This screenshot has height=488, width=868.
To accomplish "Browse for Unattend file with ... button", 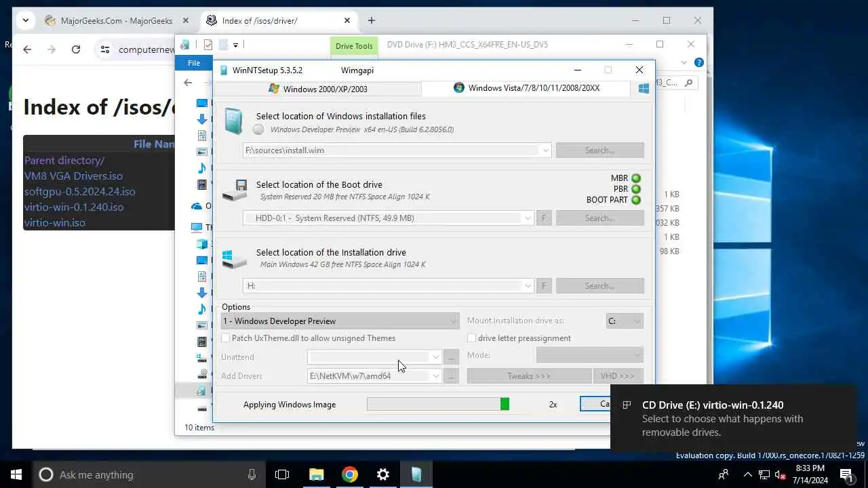I will coord(452,357).
